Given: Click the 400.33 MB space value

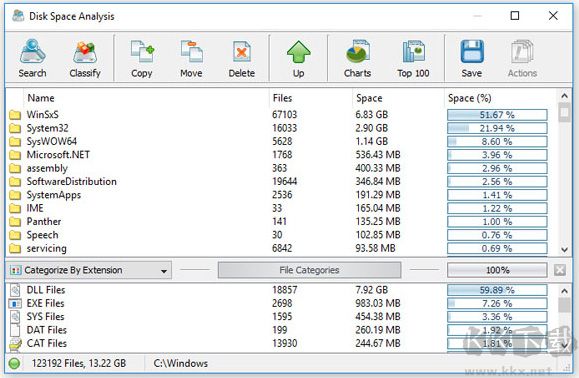Looking at the screenshot, I should 378,168.
